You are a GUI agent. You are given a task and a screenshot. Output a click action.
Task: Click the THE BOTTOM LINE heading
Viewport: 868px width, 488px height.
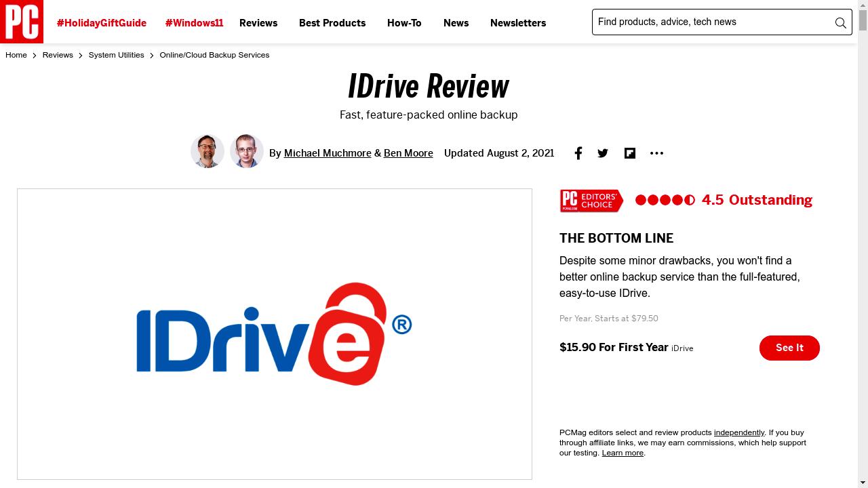point(616,239)
